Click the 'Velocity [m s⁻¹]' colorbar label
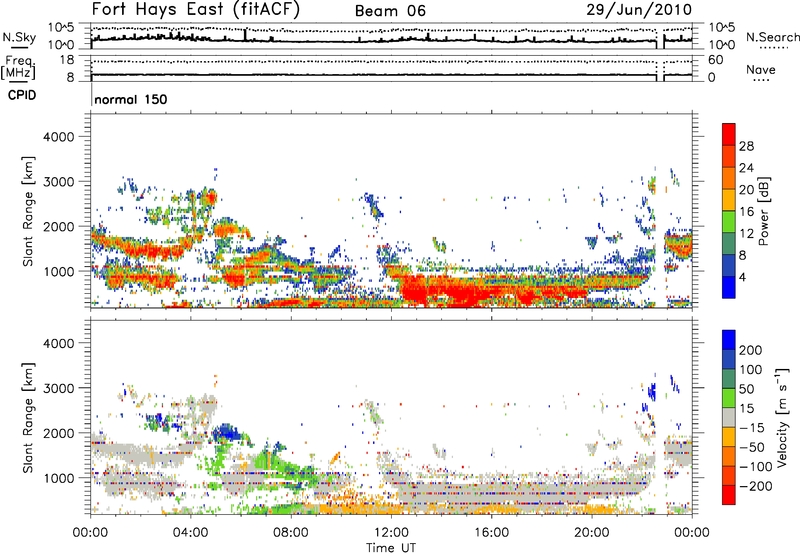 click(x=781, y=417)
